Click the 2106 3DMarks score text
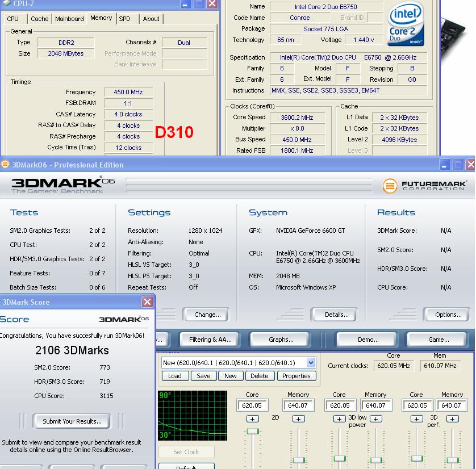 coord(72,350)
